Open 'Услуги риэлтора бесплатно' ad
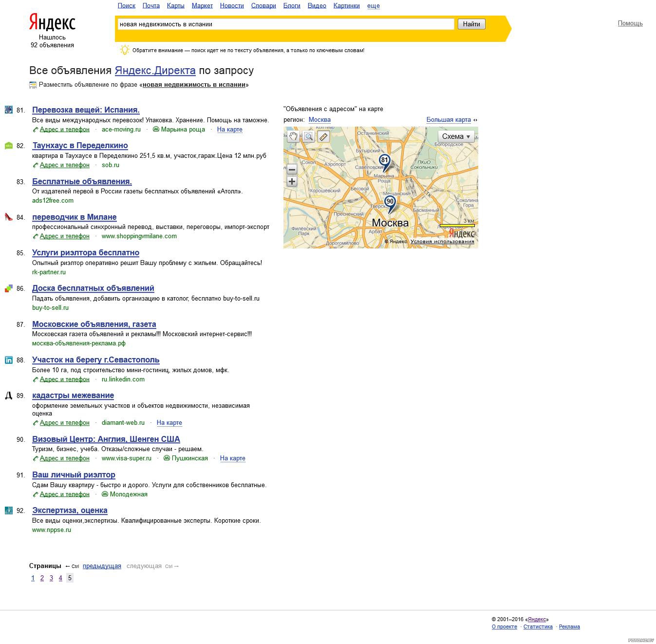The height and width of the screenshot is (644, 656). [86, 253]
